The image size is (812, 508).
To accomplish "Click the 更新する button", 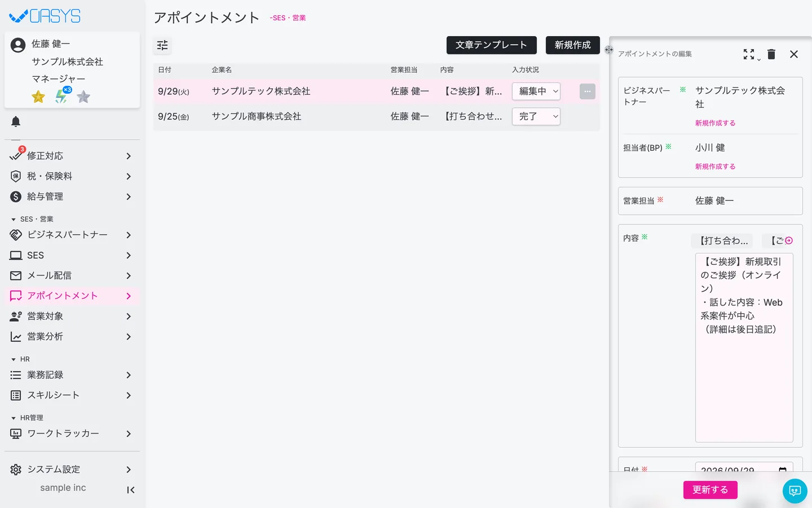I will pyautogui.click(x=710, y=490).
